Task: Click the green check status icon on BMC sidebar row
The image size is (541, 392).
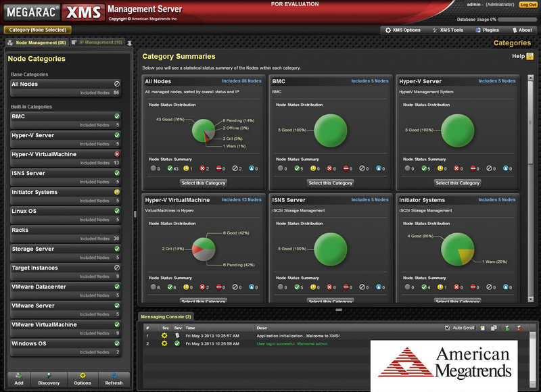Action: pyautogui.click(x=117, y=116)
